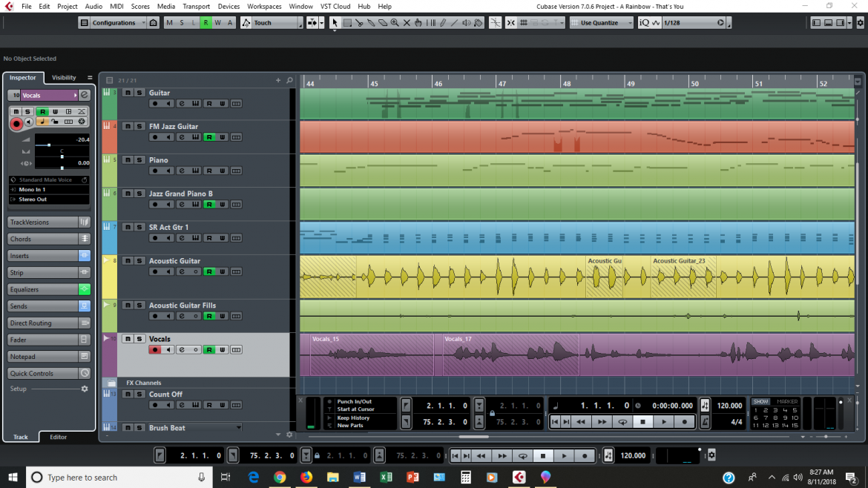Select the Split scissors tool

pos(359,22)
